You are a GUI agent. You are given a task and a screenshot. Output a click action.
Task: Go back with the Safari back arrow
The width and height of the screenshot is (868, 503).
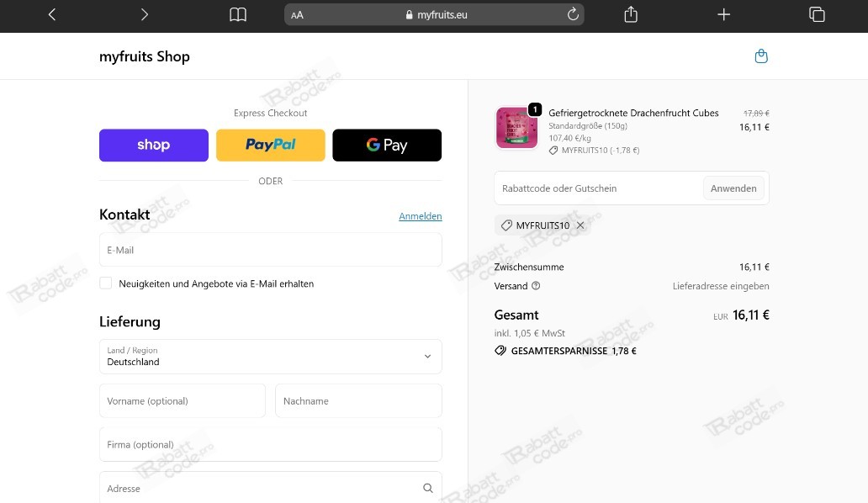(52, 14)
